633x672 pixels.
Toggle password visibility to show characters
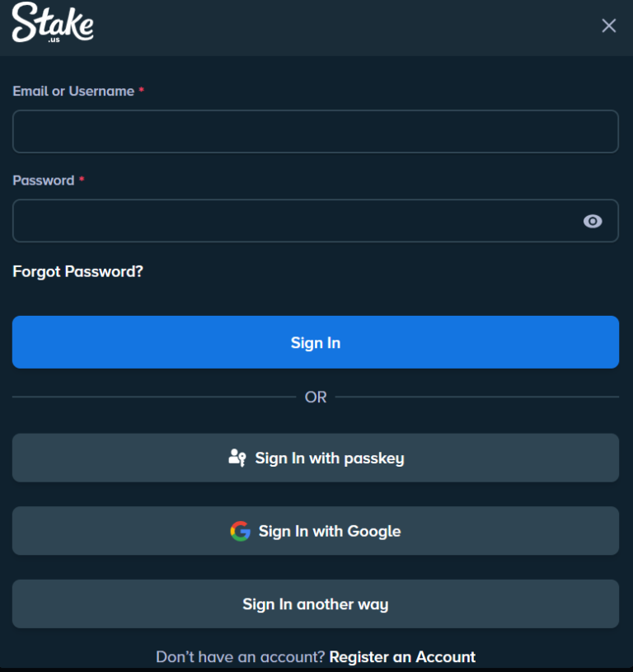coord(593,221)
